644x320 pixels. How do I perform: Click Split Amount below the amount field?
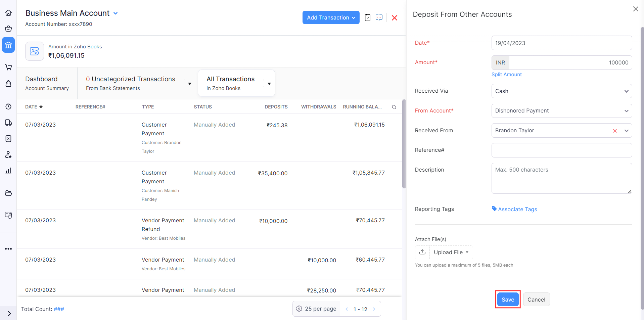point(506,74)
